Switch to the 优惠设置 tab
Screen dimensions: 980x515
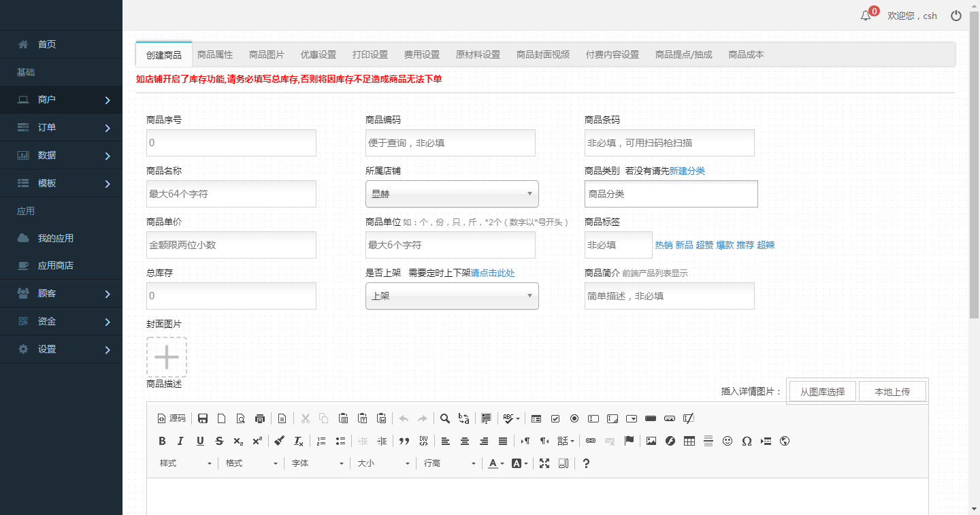(318, 54)
